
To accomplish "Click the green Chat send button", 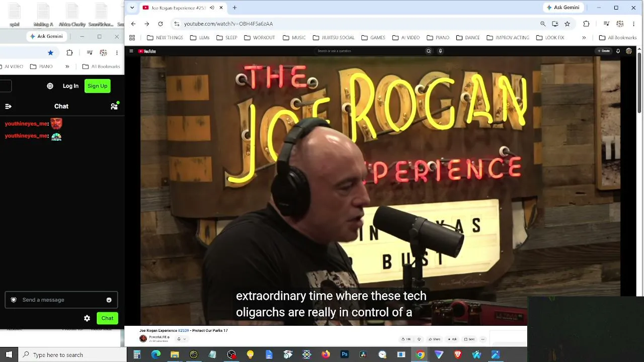I will pyautogui.click(x=107, y=318).
